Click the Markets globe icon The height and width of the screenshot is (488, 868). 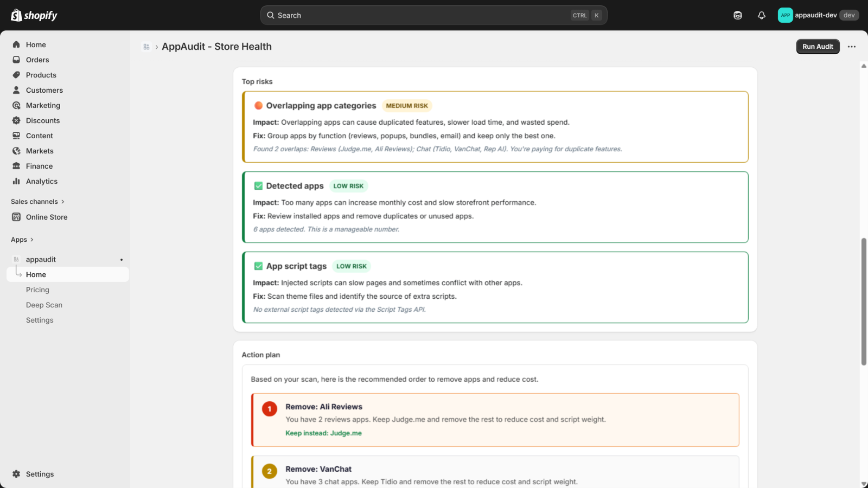pos(16,151)
